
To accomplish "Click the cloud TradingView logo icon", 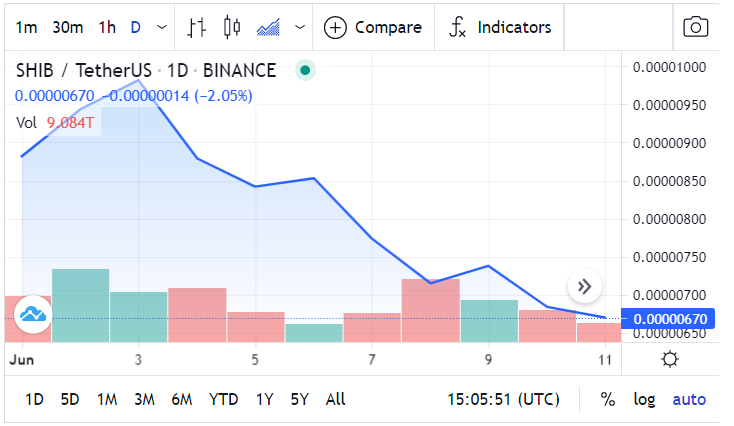I will pos(33,314).
